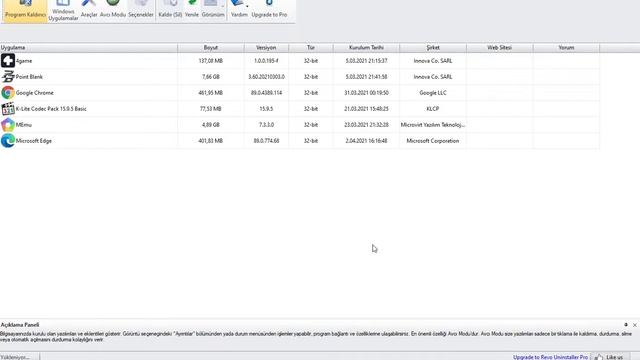Click the Like us button
The height and width of the screenshot is (360, 640).
coord(609,357)
